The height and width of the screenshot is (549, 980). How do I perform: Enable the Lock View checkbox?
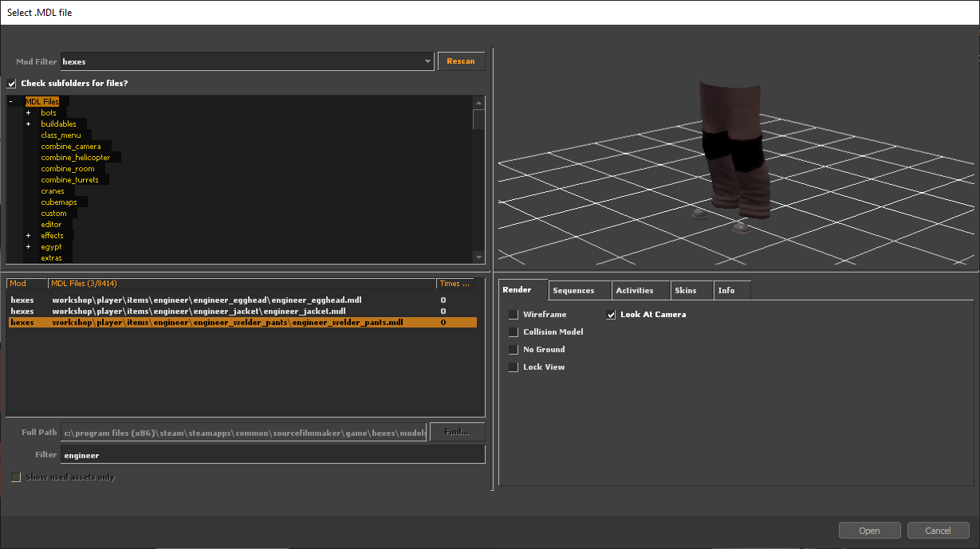tap(514, 367)
